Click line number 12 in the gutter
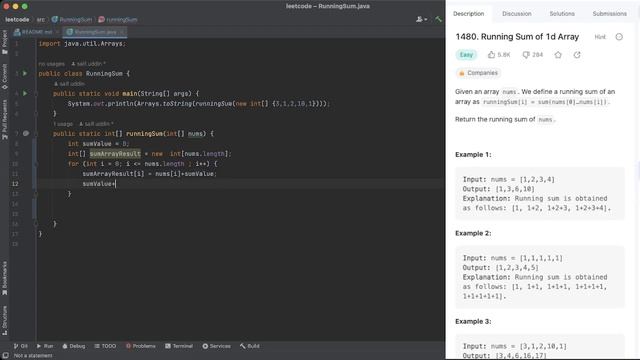Image resolution: width=640 pixels, height=360 pixels. click(15, 184)
